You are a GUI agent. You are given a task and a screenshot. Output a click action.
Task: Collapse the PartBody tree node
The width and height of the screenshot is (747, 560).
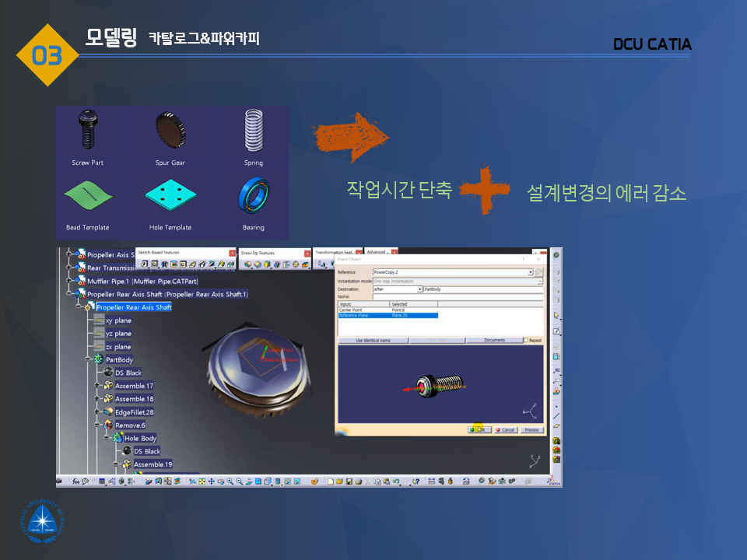[x=88, y=359]
